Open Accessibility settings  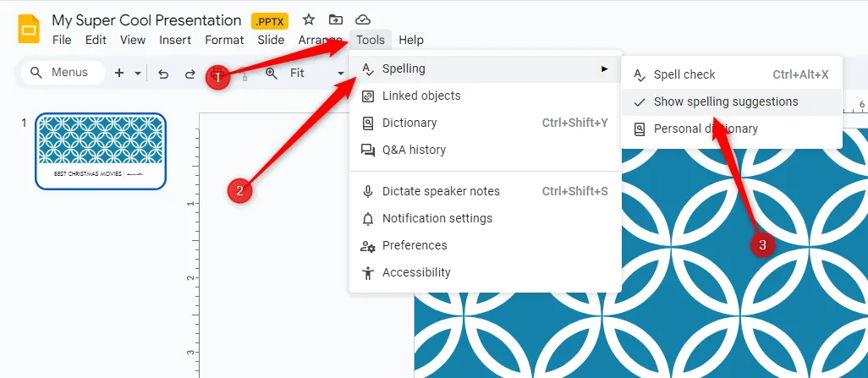(x=485, y=273)
